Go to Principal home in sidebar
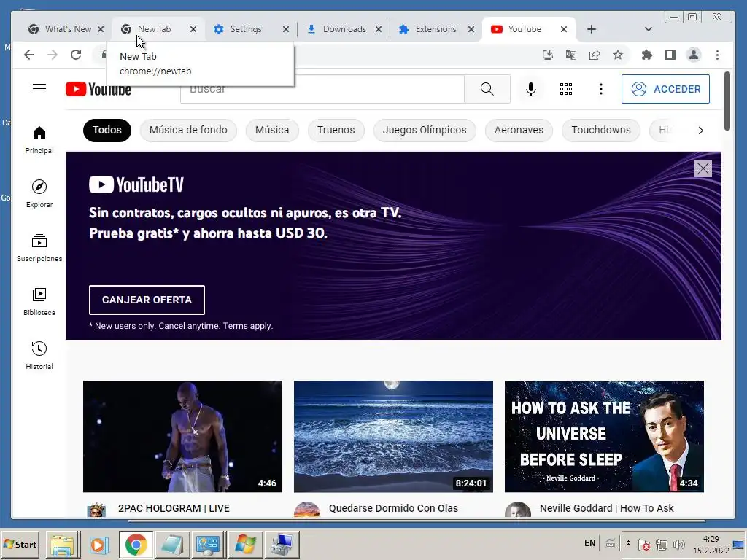Image resolution: width=747 pixels, height=560 pixels. click(x=39, y=140)
